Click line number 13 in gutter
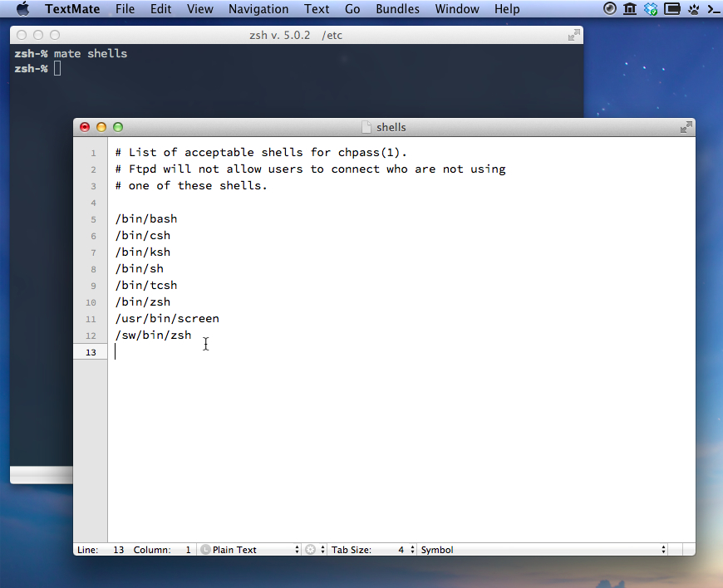This screenshot has width=723, height=588. pos(91,352)
